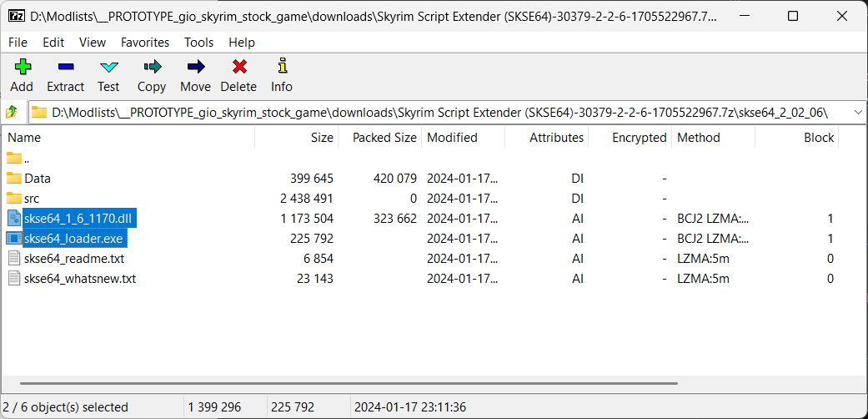Sort by Encrypted column header
868x419 pixels.
click(630, 138)
